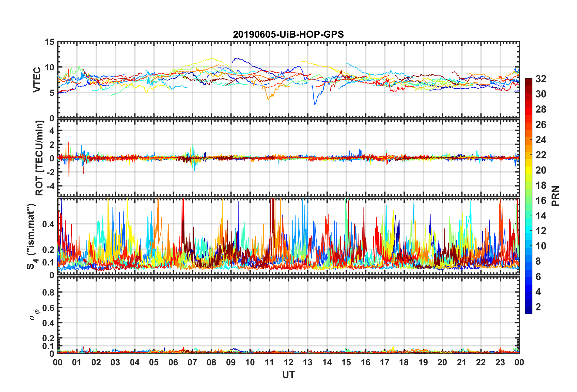The image size is (577, 392).
Task: Click PRN colorbar tick label "8"
Action: point(538,261)
